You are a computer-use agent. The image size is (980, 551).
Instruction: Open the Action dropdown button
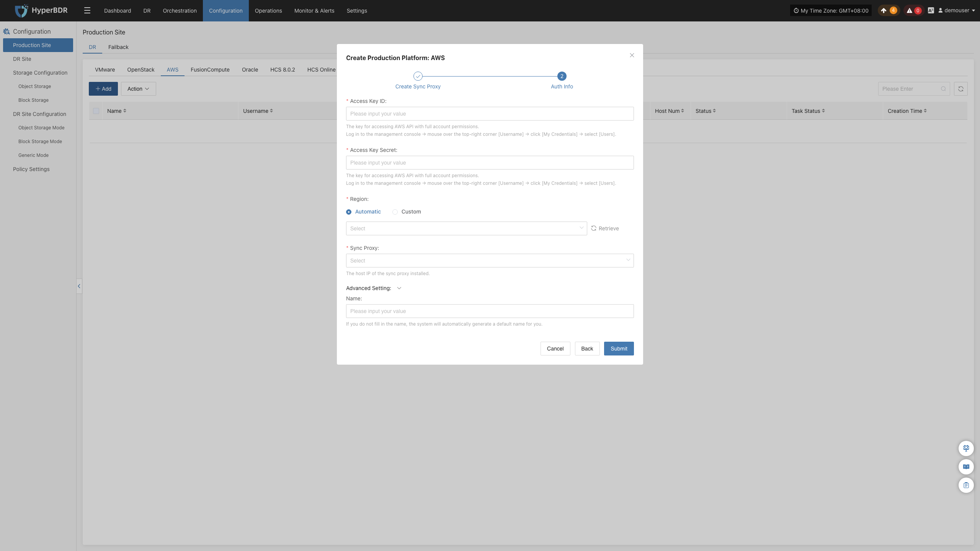(139, 89)
